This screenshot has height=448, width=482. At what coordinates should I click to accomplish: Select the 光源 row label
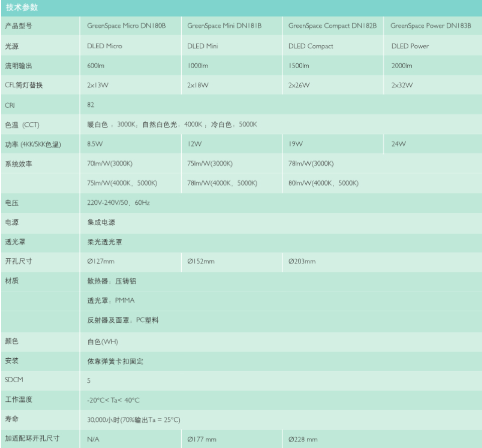pyautogui.click(x=12, y=46)
